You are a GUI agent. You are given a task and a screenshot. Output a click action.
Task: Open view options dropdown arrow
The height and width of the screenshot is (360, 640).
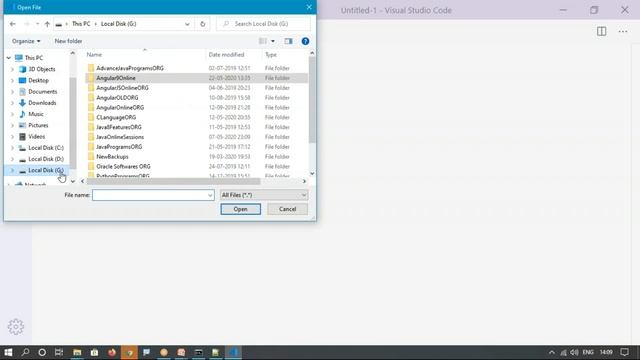273,41
